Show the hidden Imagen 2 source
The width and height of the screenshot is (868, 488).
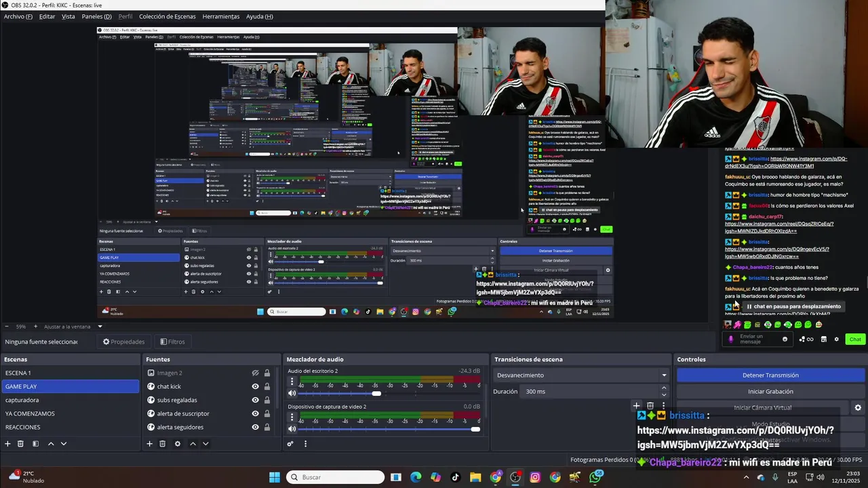click(x=255, y=373)
